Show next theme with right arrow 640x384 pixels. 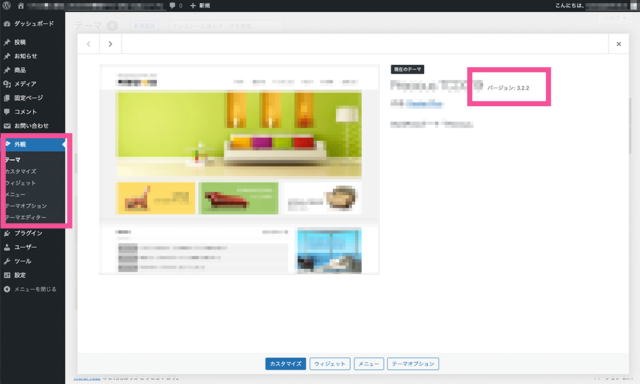coord(110,44)
